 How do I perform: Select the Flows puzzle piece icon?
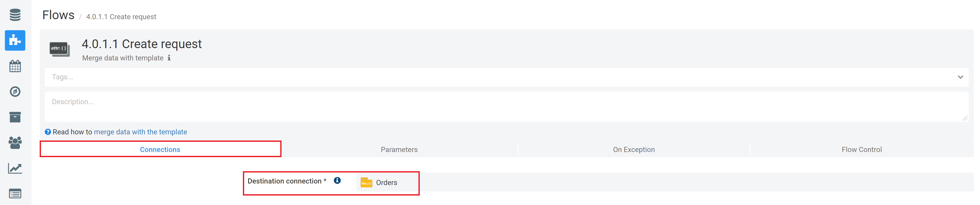[x=15, y=40]
